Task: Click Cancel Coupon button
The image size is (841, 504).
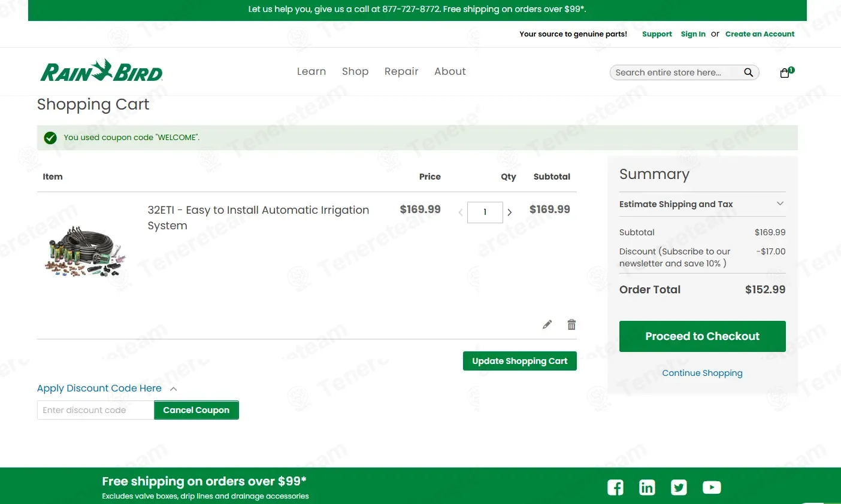Action: [196, 410]
